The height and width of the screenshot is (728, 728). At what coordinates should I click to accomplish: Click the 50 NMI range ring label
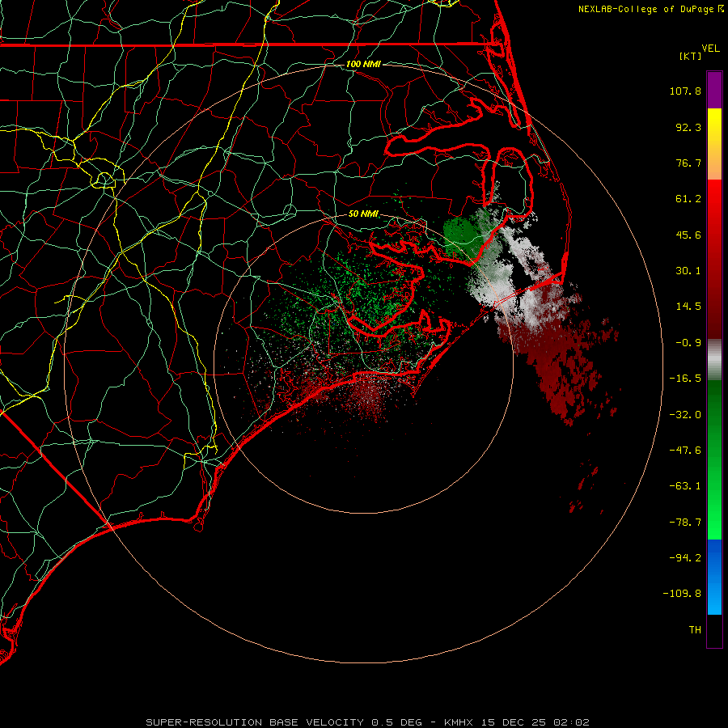363,214
